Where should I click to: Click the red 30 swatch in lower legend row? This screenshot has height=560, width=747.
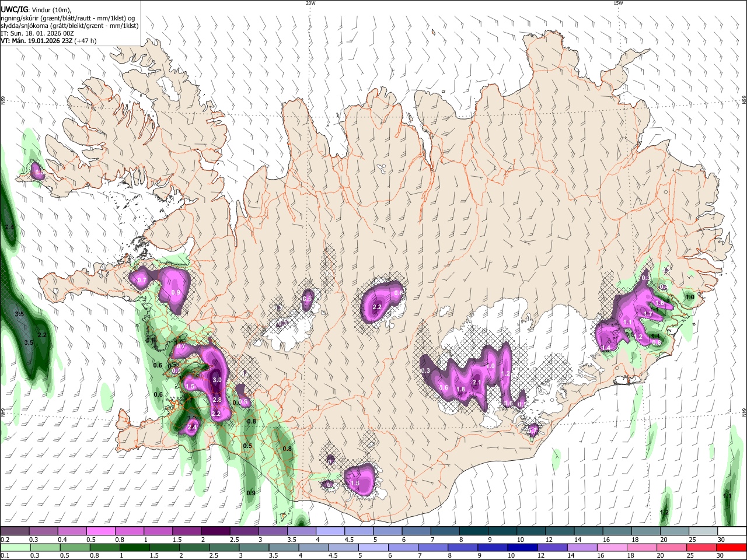[x=731, y=547]
